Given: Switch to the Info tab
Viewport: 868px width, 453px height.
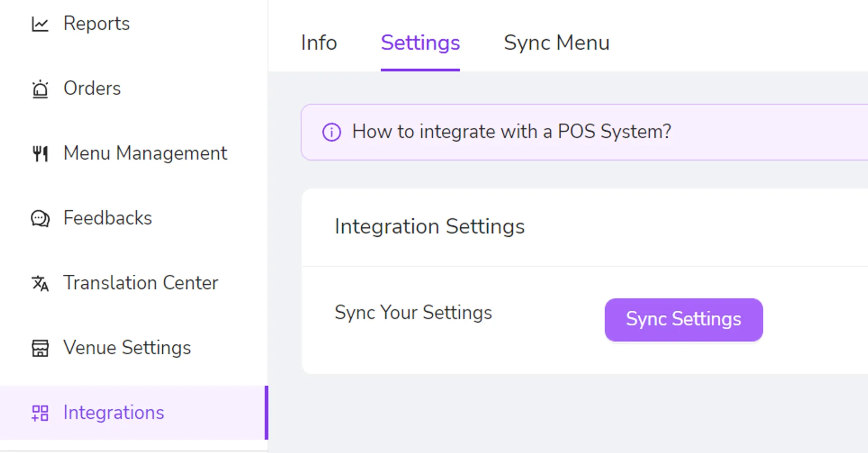Looking at the screenshot, I should pos(319,43).
